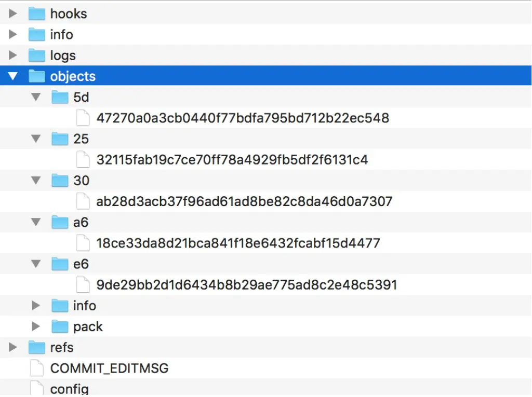This screenshot has height=397, width=532.
Task: Select file 47270a0a3cb0440f77bdfa795bd712b22ec548
Action: click(x=243, y=118)
